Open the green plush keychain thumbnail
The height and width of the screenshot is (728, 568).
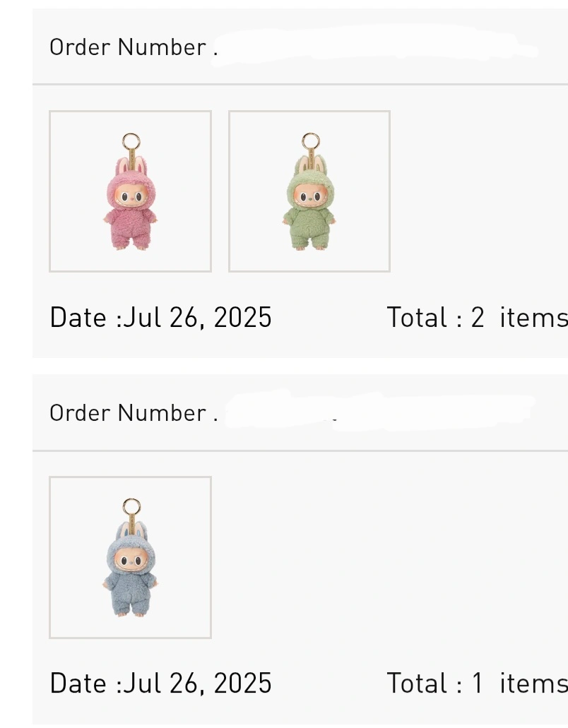309,191
